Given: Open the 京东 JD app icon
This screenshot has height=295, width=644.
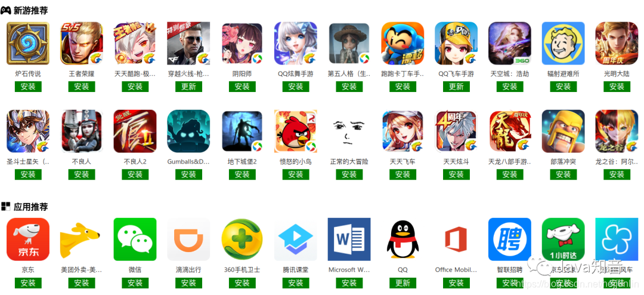Looking at the screenshot, I should [28, 239].
